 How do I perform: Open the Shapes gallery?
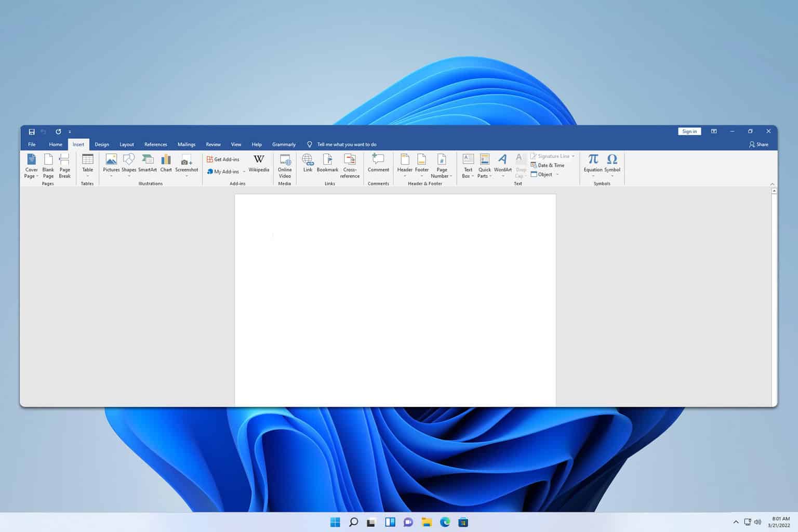(x=129, y=166)
